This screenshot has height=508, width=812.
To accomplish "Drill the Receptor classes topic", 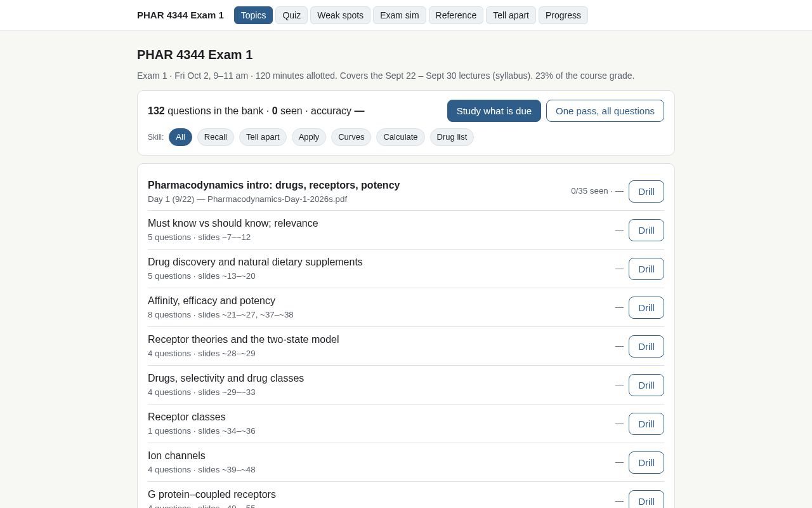I will tap(646, 424).
